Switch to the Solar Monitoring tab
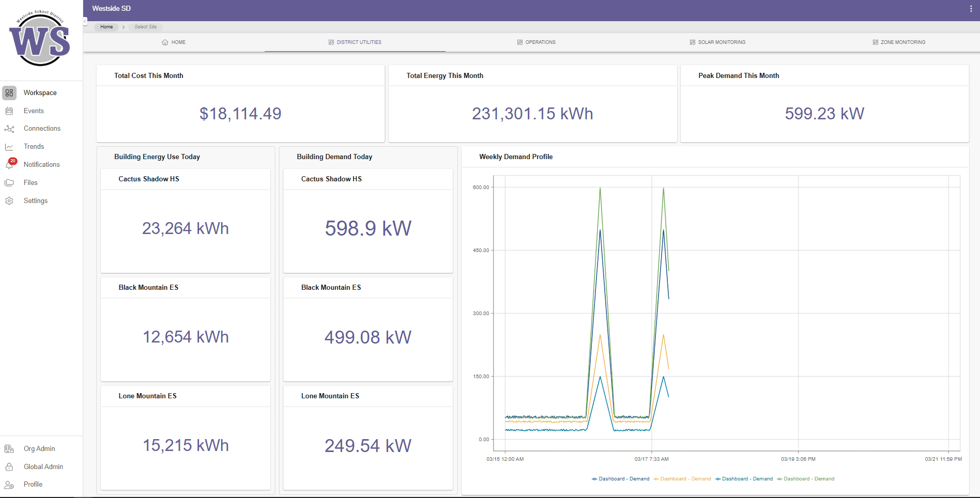Viewport: 980px width, 498px height. click(x=717, y=42)
